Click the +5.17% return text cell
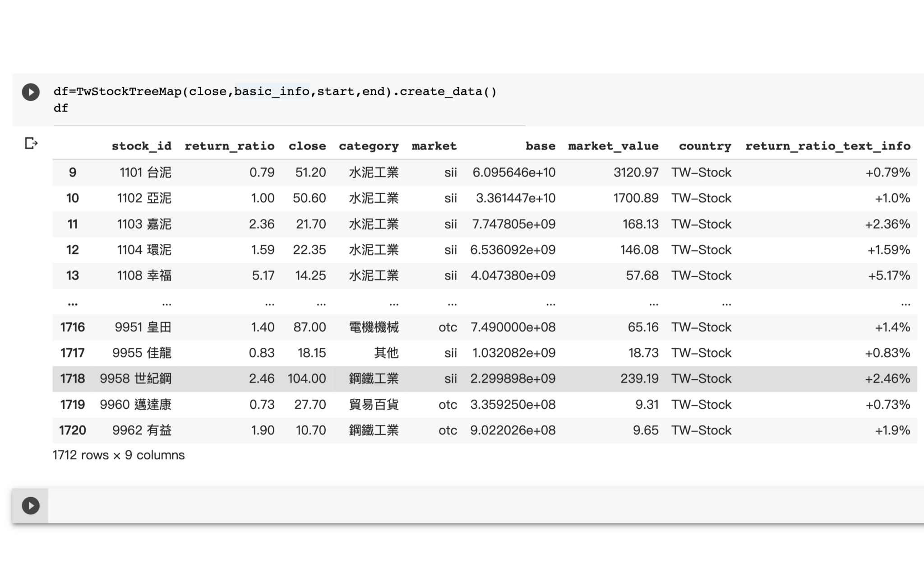 888,275
